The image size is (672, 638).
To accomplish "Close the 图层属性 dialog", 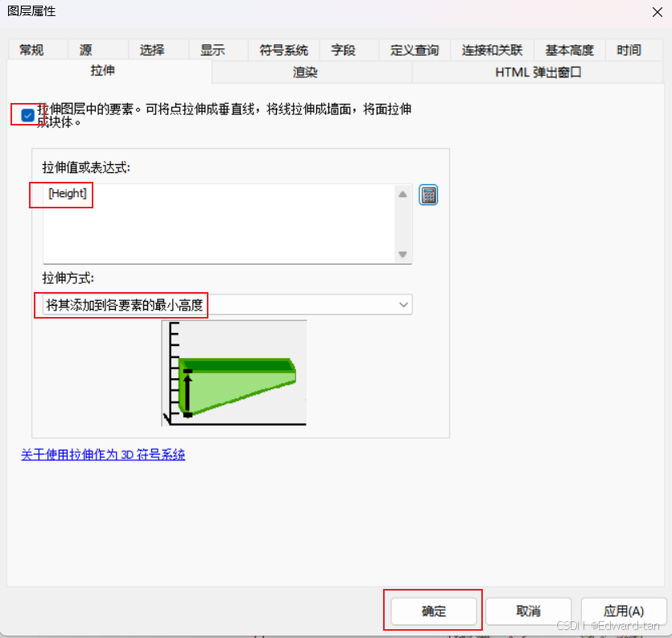I will click(658, 12).
